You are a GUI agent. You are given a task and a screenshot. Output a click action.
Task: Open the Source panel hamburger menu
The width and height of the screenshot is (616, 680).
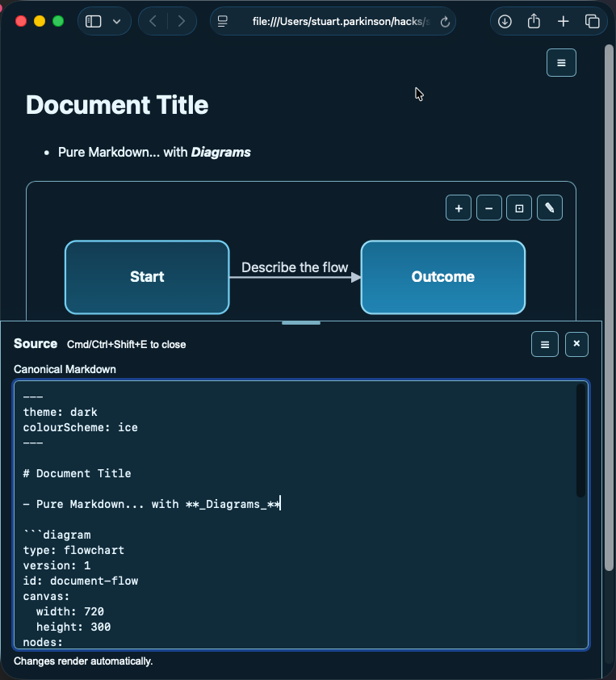(x=545, y=344)
